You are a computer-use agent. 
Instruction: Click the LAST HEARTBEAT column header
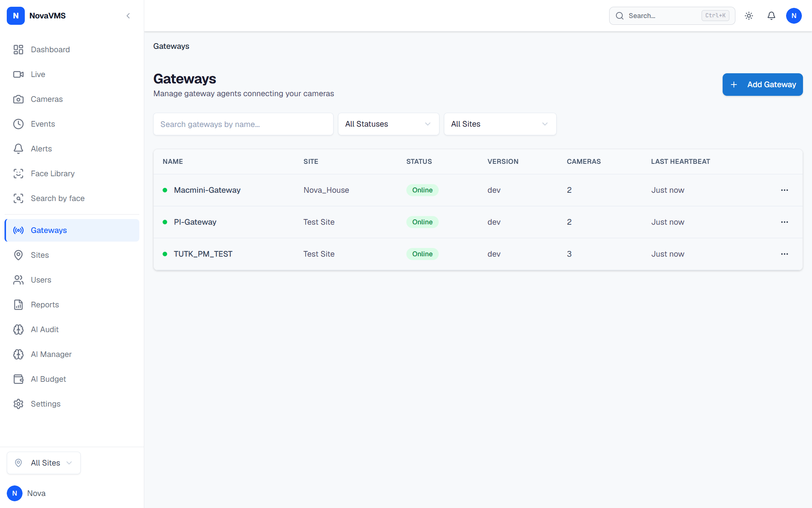tap(681, 162)
